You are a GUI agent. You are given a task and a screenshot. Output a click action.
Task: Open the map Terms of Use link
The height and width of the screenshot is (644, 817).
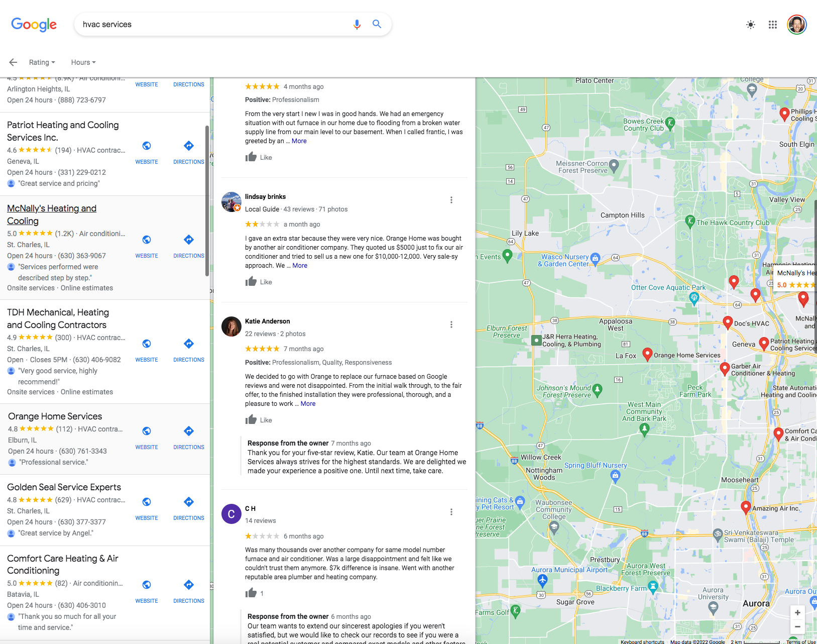tap(801, 641)
